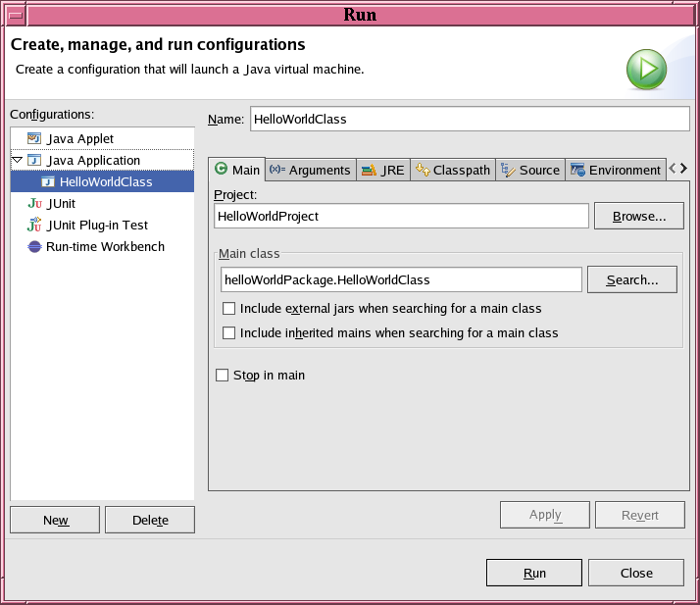Collapse the Java Application tree node
The width and height of the screenshot is (700, 605).
click(x=17, y=160)
